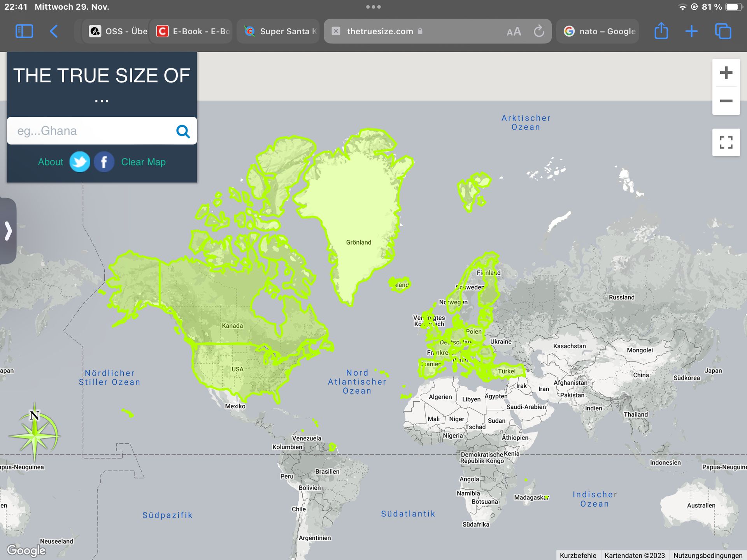Viewport: 747px width, 560px height.
Task: Switch to the Super Santa tab
Action: pyautogui.click(x=280, y=31)
